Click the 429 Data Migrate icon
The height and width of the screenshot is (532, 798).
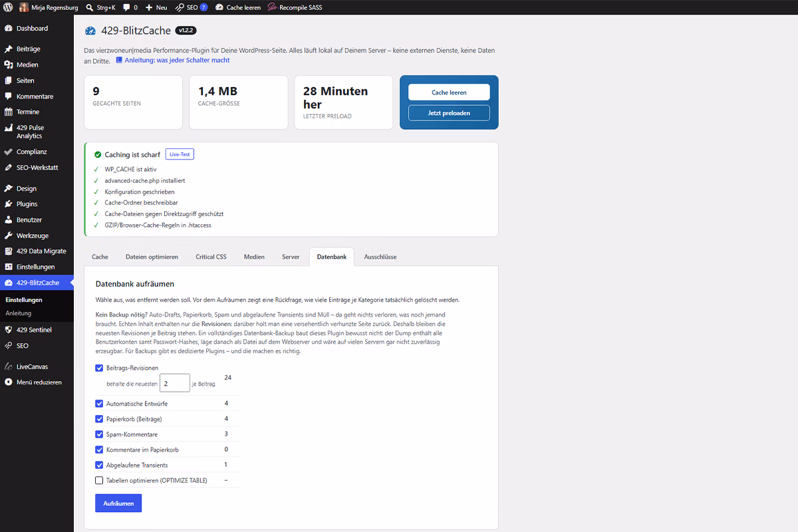[9, 251]
